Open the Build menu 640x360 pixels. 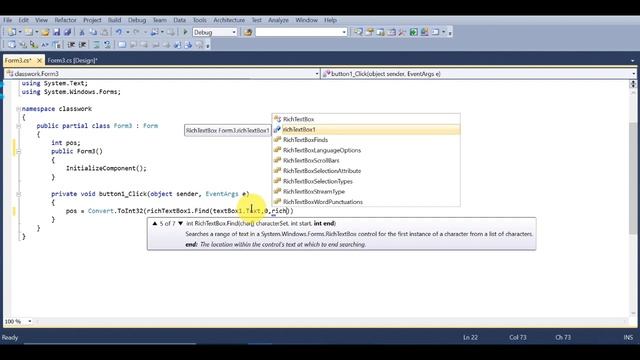(114, 20)
